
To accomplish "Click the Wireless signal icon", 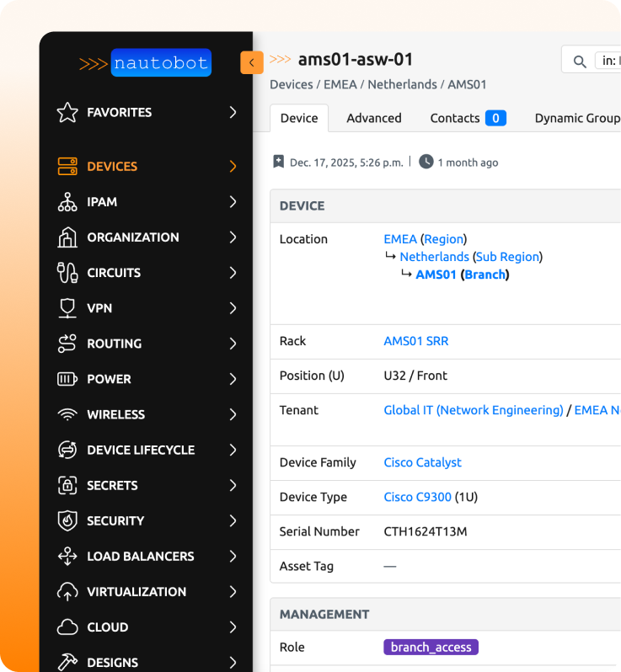I will (67, 414).
